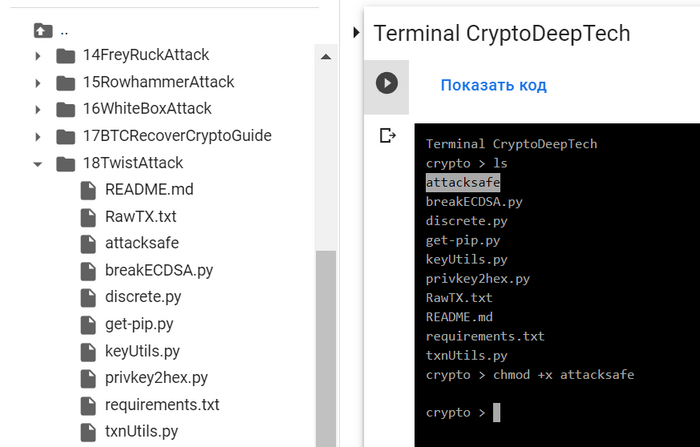Click the 16WhiteBoxAttack folder icon
The width and height of the screenshot is (700, 447).
(x=66, y=109)
